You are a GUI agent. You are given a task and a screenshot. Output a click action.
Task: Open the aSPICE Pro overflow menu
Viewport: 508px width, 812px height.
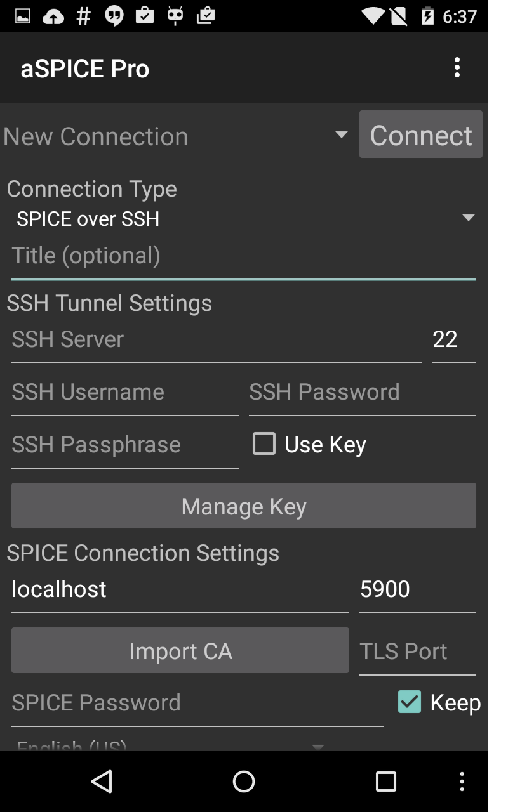(x=458, y=67)
